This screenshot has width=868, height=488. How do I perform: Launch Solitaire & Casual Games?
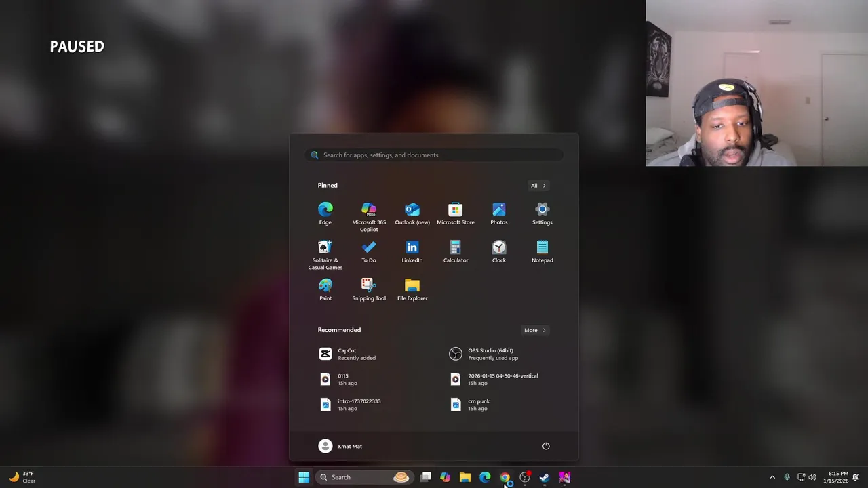click(x=325, y=255)
